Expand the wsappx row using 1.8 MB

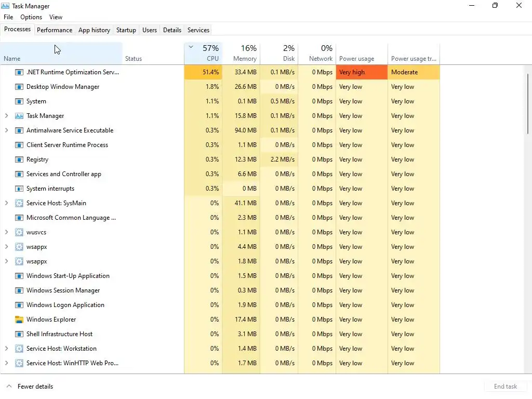[x=6, y=261]
